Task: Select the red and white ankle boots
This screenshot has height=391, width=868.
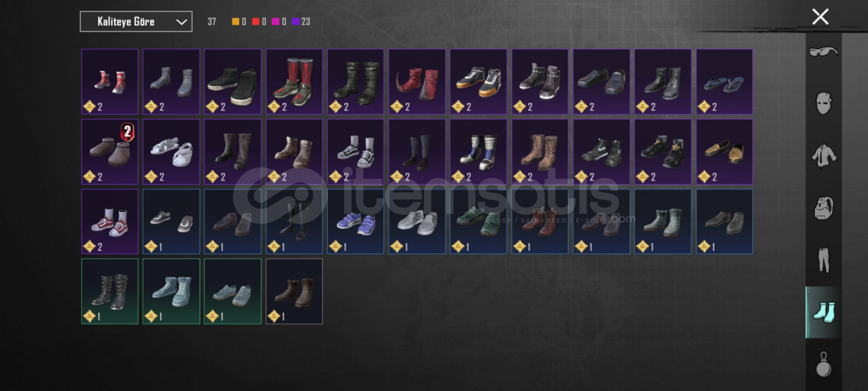Action: (110, 82)
